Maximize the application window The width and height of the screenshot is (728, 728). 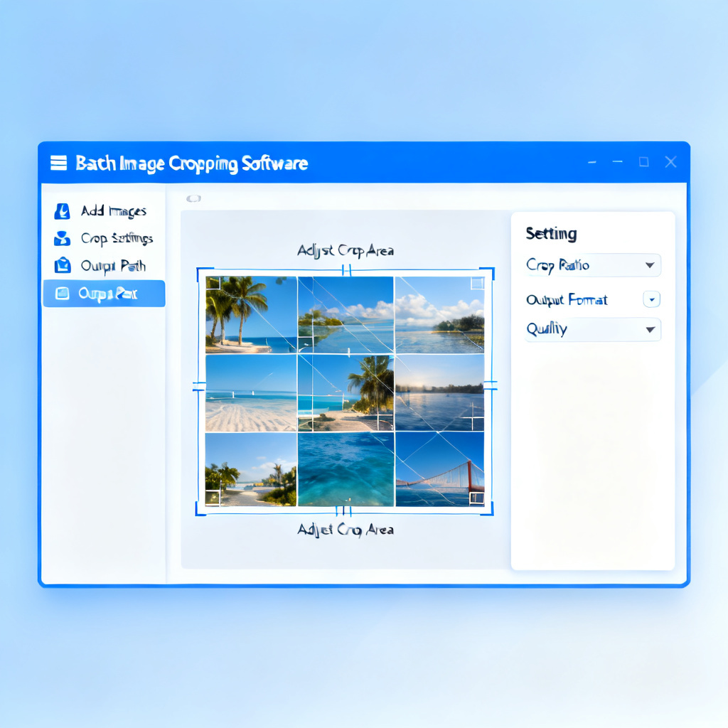click(644, 161)
